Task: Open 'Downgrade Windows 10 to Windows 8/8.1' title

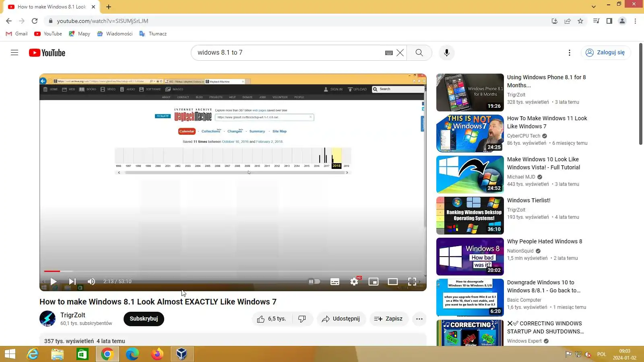Action: click(544, 286)
